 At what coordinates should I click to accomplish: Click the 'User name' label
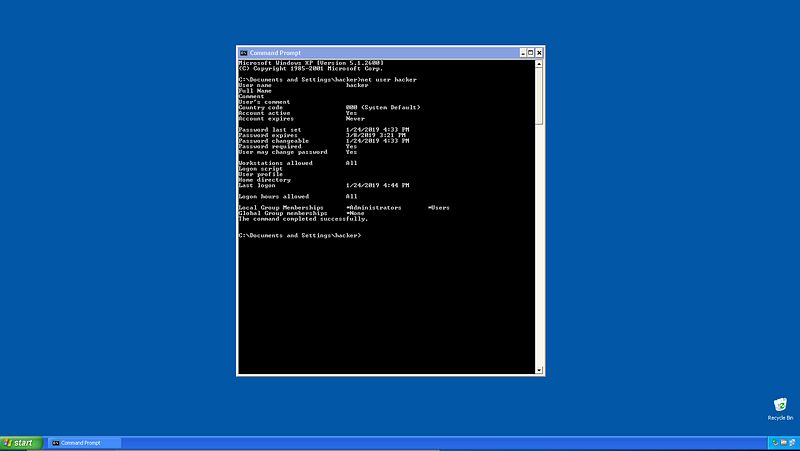pos(255,85)
